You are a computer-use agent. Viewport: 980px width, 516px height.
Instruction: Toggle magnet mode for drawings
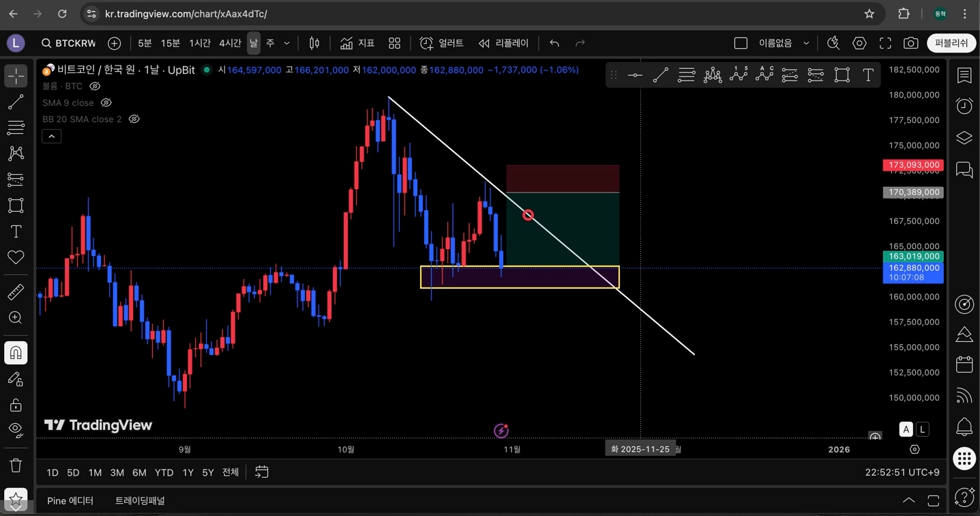tap(16, 353)
